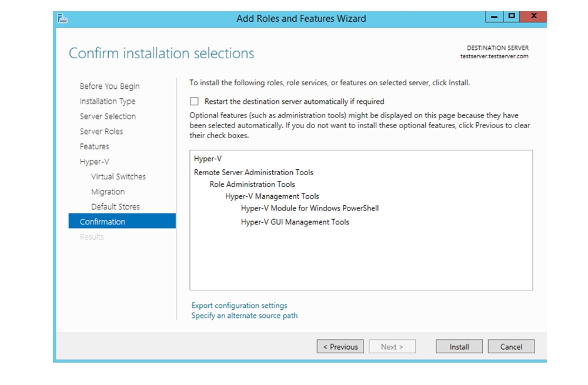Open Hyper-V step in sidebar
The height and width of the screenshot is (385, 588).
95,162
